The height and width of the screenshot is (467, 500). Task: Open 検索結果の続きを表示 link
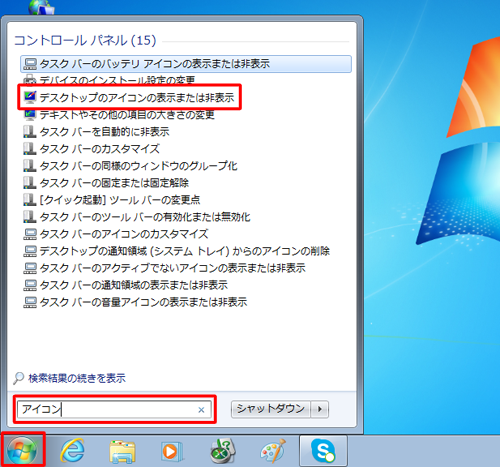coord(77,378)
